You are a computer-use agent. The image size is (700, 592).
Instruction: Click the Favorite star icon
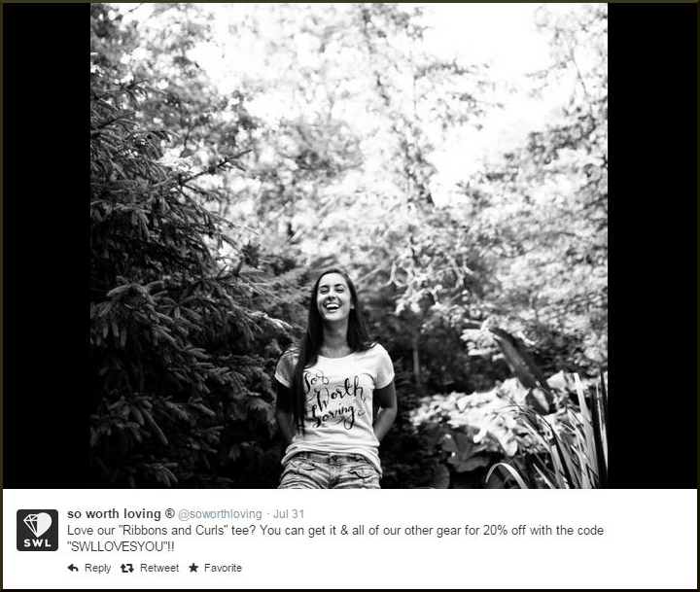pos(193,568)
